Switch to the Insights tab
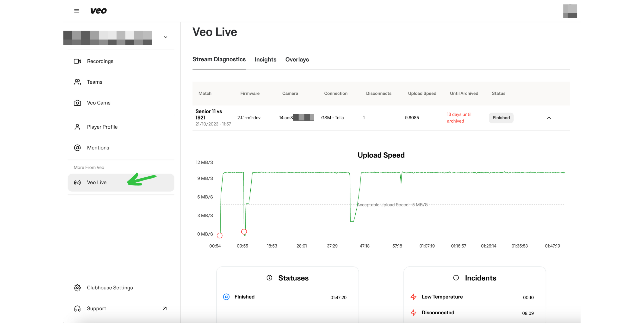 (x=266, y=60)
